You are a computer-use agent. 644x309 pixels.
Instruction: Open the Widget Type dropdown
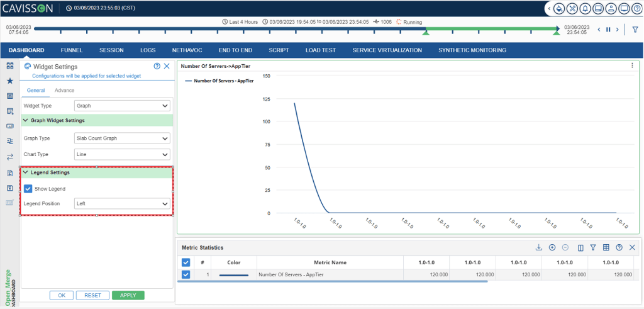pos(123,106)
